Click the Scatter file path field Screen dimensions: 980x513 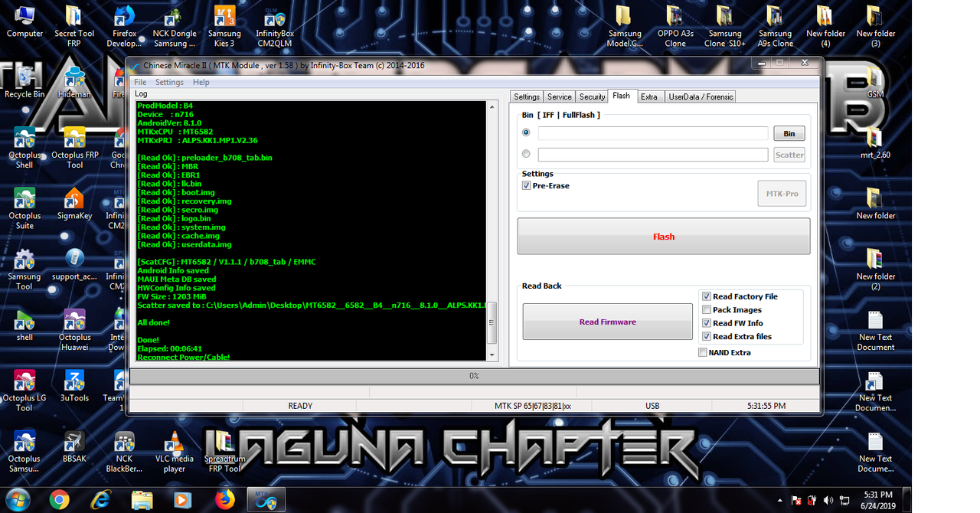[x=653, y=155]
